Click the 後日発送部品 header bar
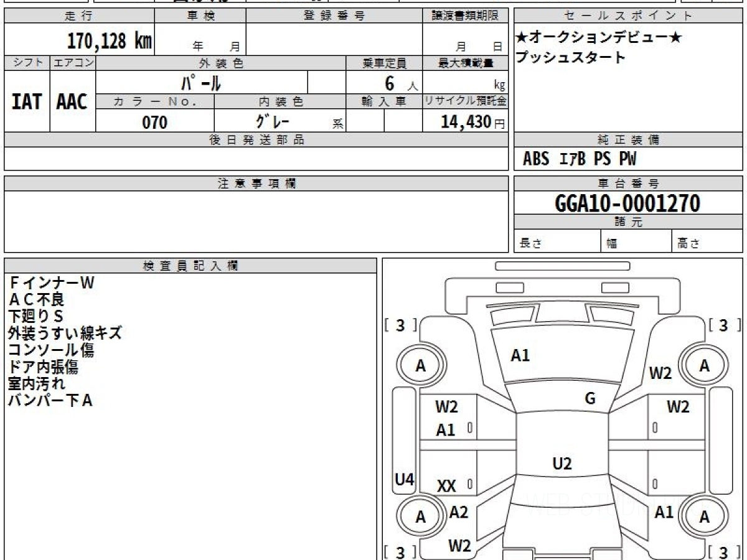The width and height of the screenshot is (747, 560). click(256, 140)
